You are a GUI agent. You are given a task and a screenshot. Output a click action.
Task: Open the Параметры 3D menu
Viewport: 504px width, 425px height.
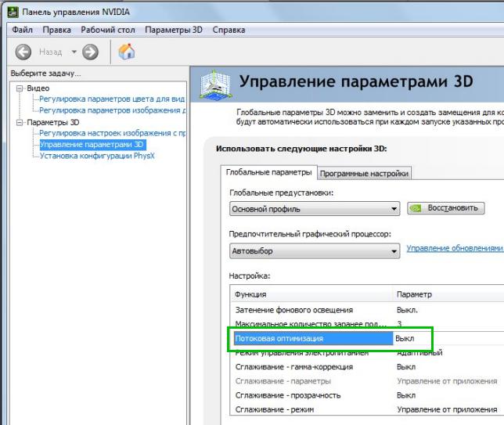point(174,30)
